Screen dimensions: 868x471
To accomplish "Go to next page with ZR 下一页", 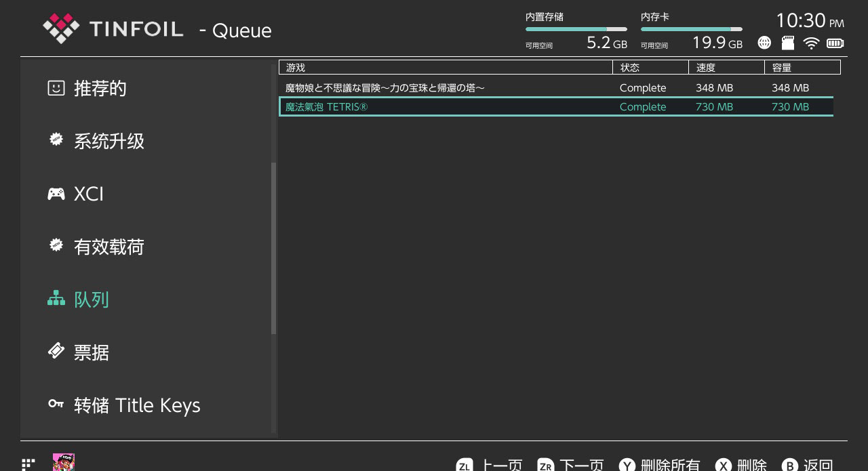I will 570,465.
